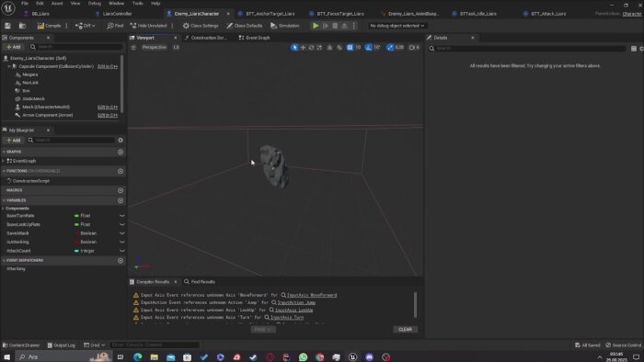This screenshot has height=362, width=644.
Task: Open the Construction Script tab
Action: coord(208,38)
